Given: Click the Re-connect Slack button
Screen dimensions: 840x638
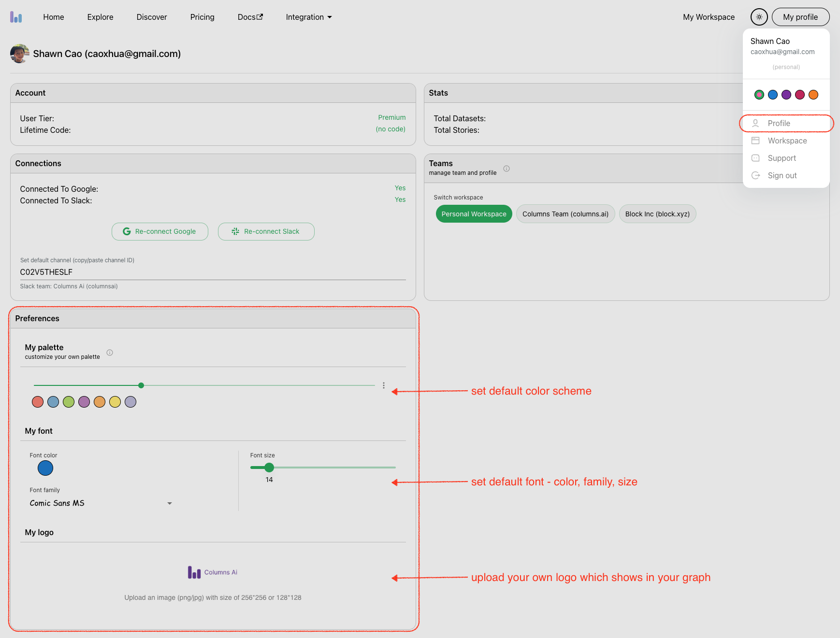Looking at the screenshot, I should 266,231.
